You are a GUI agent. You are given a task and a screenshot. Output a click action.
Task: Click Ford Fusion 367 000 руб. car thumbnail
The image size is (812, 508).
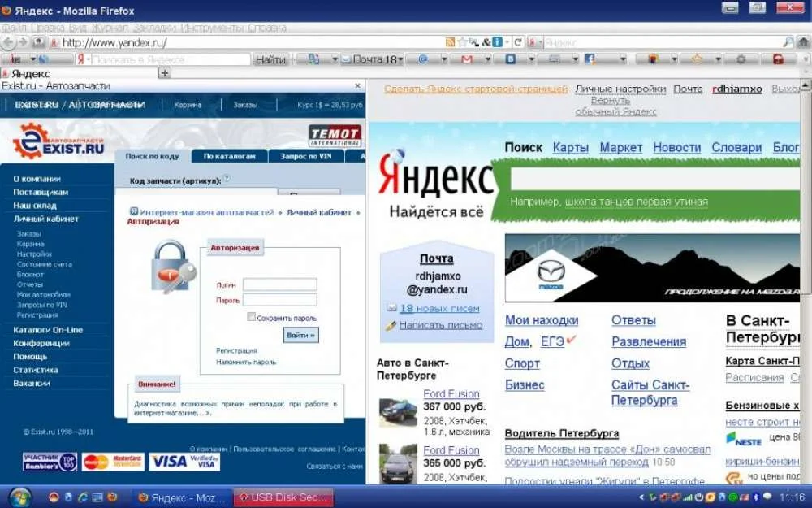(398, 413)
